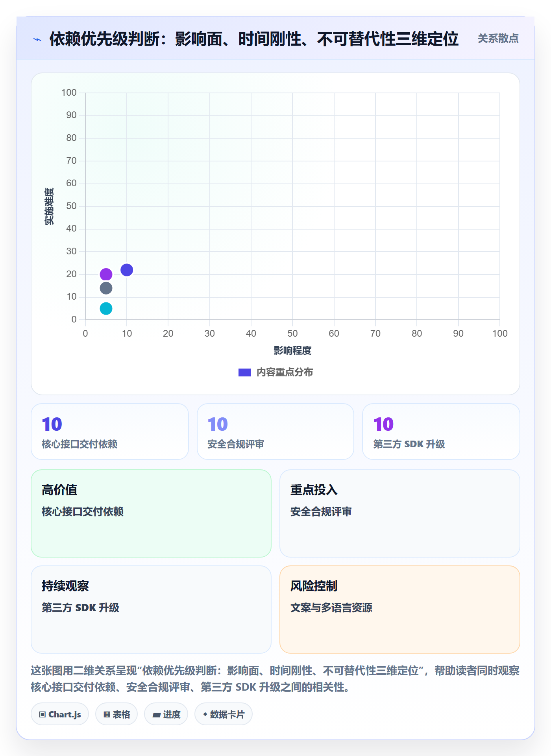551x756 pixels.
Task: Click the 实施难度 y-axis title
Action: [x=49, y=206]
